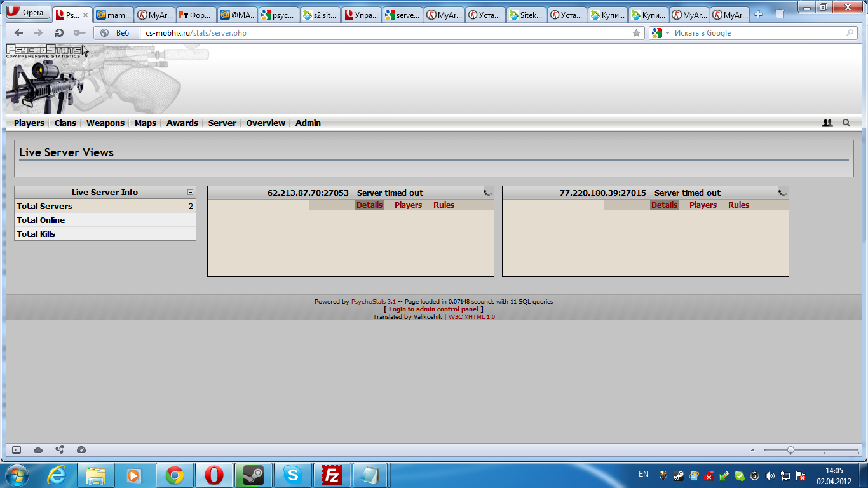Go to the Awards menu section
868x488 pixels.
tap(182, 123)
